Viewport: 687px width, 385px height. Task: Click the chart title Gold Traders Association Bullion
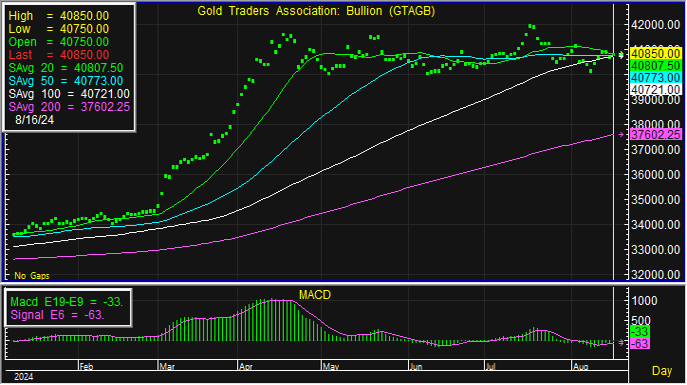316,11
